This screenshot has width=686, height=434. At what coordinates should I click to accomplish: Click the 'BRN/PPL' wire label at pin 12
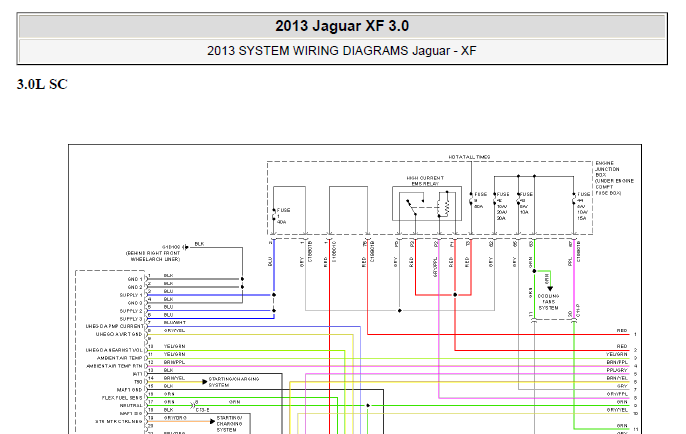(174, 362)
